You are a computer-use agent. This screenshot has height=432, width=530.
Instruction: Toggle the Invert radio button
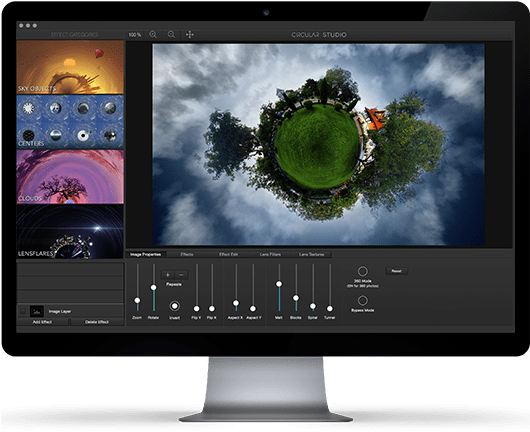[x=174, y=306]
